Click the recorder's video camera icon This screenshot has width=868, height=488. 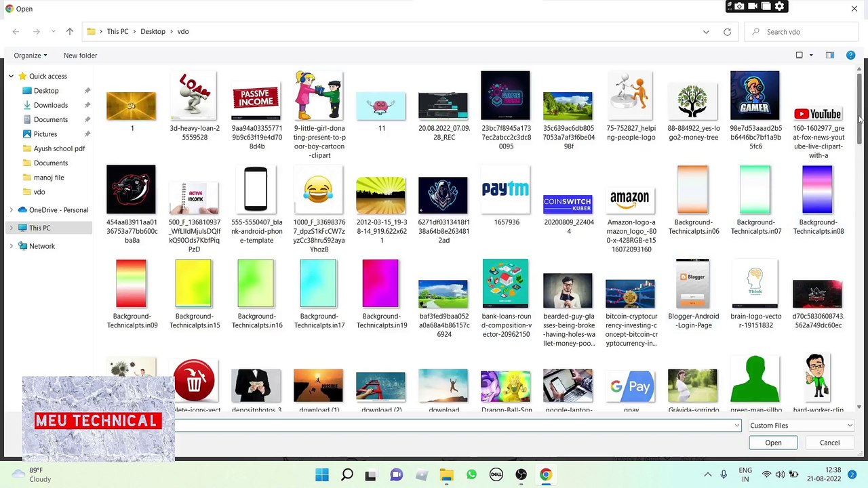click(x=753, y=7)
